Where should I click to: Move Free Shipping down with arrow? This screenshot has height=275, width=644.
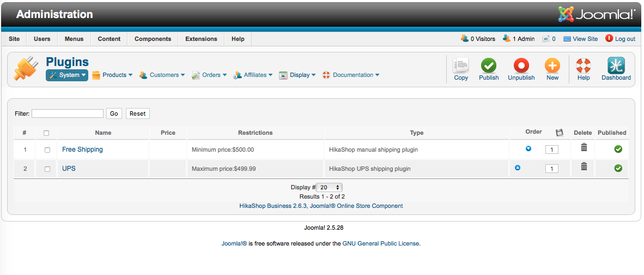coord(528,148)
